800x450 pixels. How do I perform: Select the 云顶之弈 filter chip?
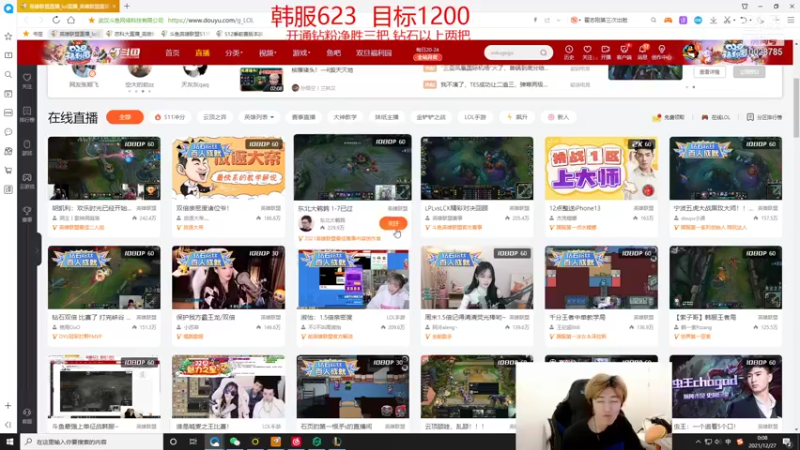coord(214,117)
